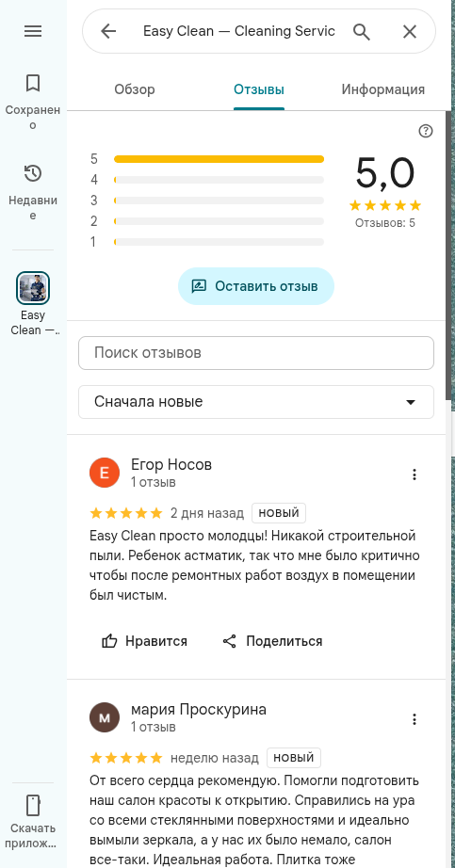Click the magnifier search icon

[362, 32]
